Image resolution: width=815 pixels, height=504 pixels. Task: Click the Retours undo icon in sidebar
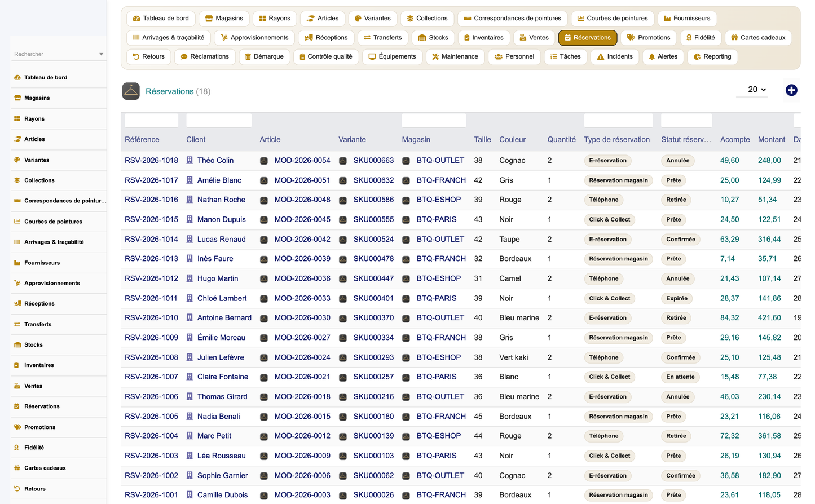pyautogui.click(x=17, y=489)
